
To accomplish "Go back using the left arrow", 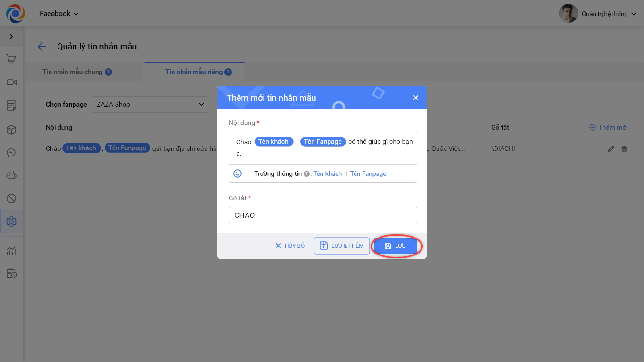I will pyautogui.click(x=42, y=47).
